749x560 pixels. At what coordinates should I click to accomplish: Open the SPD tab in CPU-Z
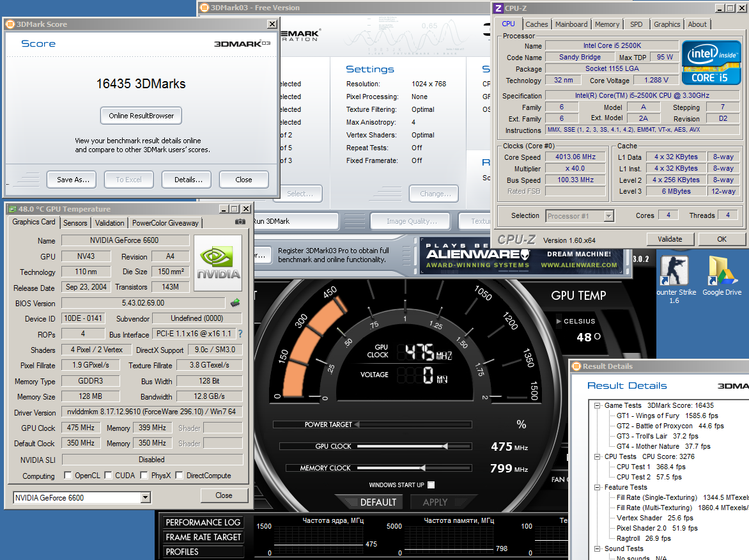[x=637, y=24]
